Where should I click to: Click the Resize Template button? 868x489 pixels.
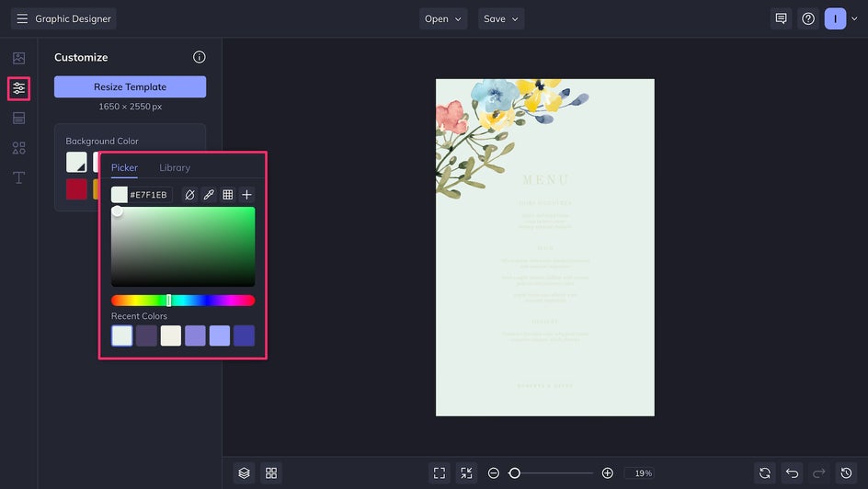130,86
